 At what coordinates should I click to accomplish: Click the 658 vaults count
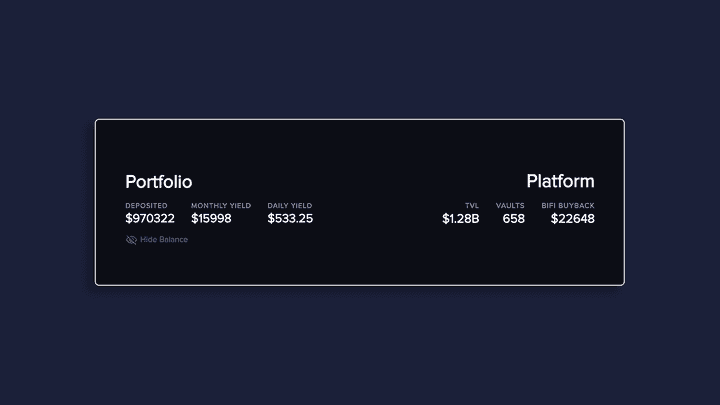tap(513, 218)
